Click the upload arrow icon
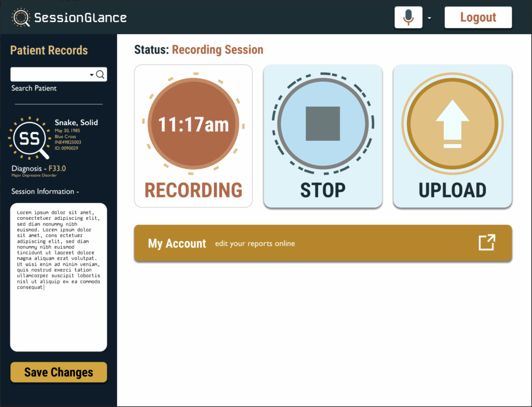The height and width of the screenshot is (407, 532). [x=452, y=124]
